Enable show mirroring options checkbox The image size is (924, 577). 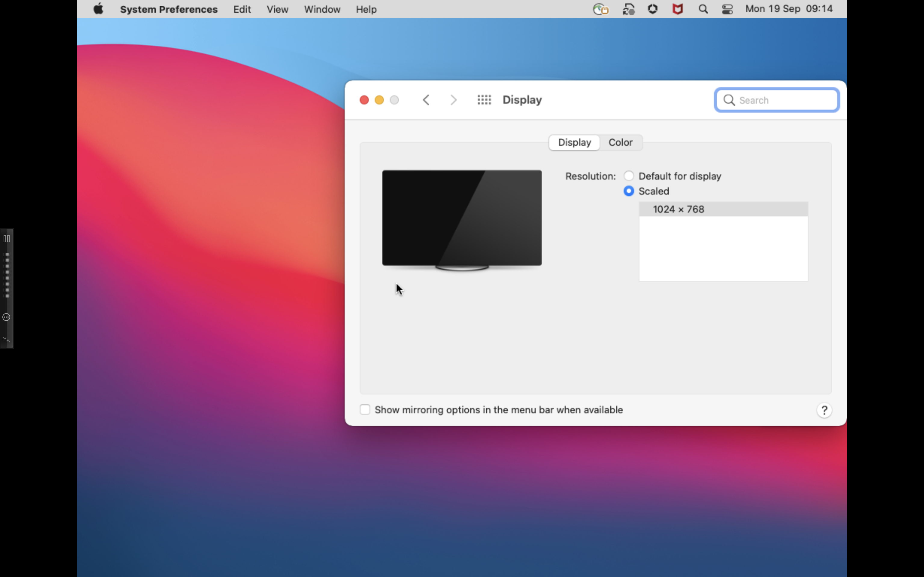(x=365, y=410)
